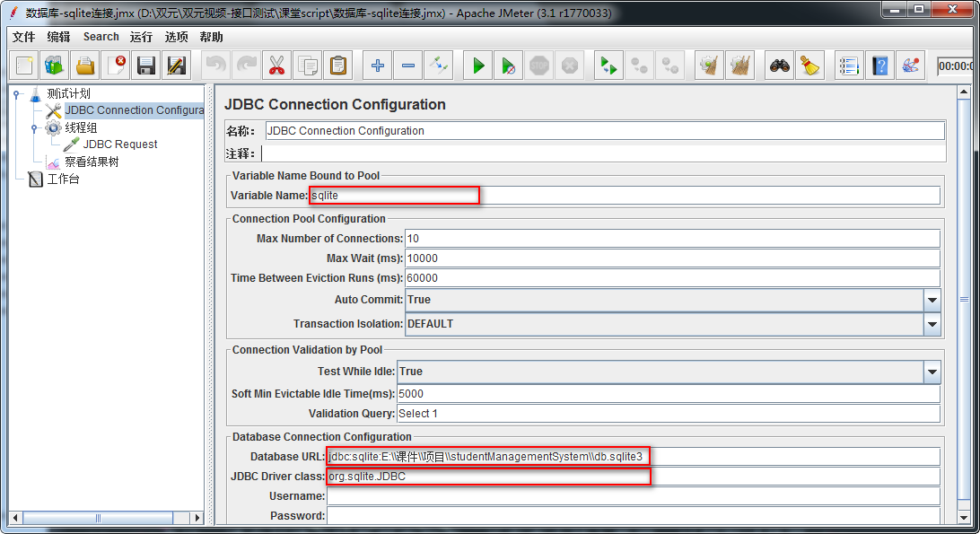Click the Shutdown test icon
The width and height of the screenshot is (980, 534).
point(570,66)
